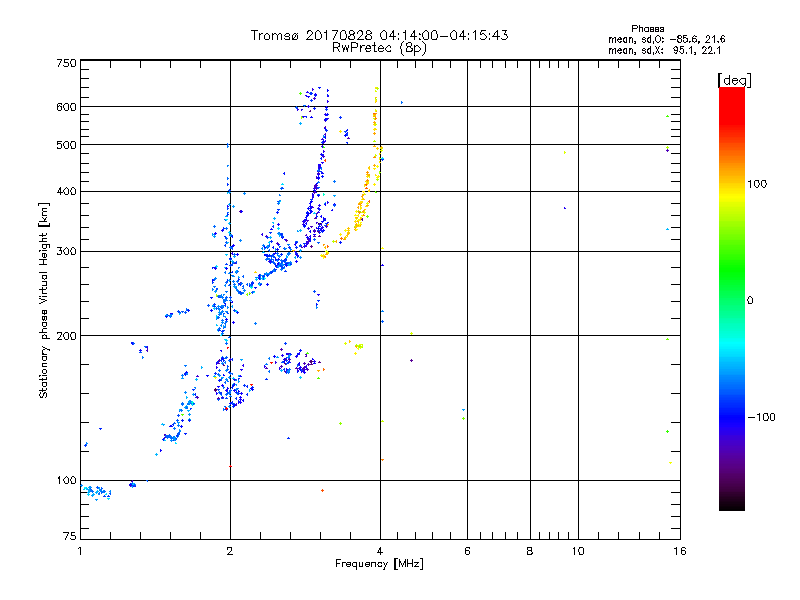
Task: Click the y-axis tick label '750'
Action: click(x=67, y=63)
